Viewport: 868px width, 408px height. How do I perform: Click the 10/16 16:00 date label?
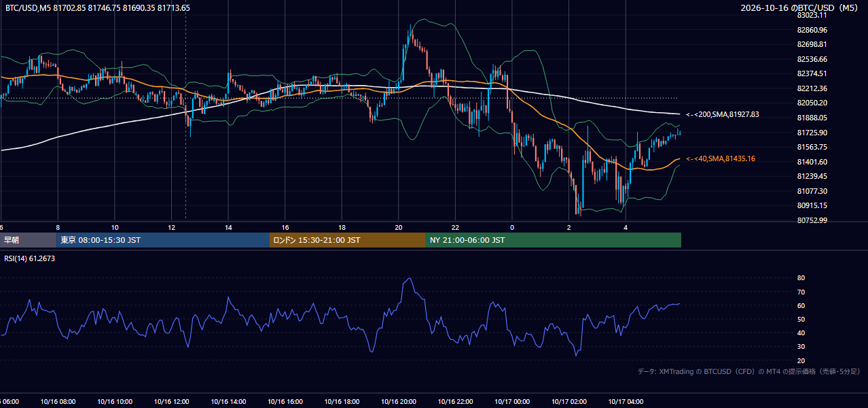[285, 402]
